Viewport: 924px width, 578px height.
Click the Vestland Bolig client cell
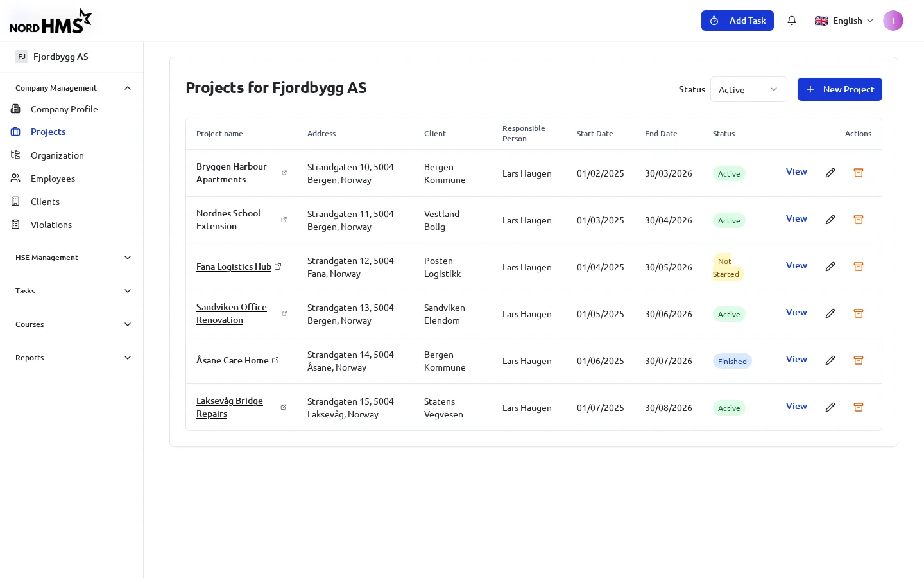[441, 220]
